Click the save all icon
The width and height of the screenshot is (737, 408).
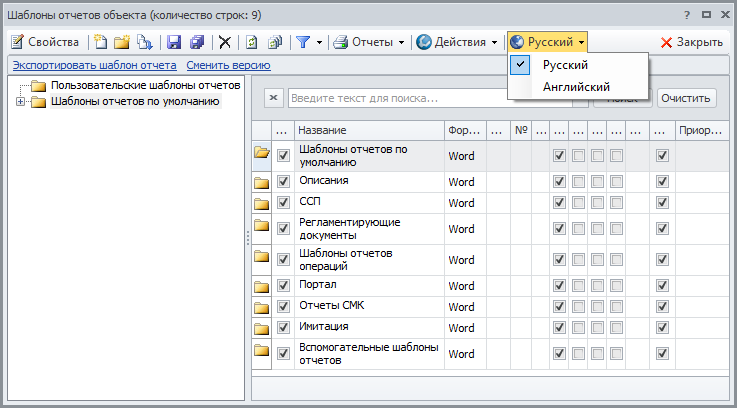[x=196, y=42]
